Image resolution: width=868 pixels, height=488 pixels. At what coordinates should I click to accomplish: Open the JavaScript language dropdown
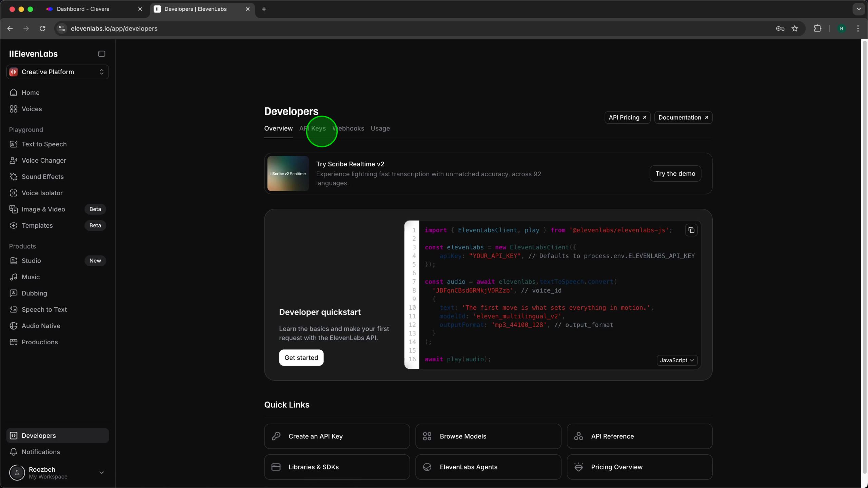pyautogui.click(x=677, y=360)
